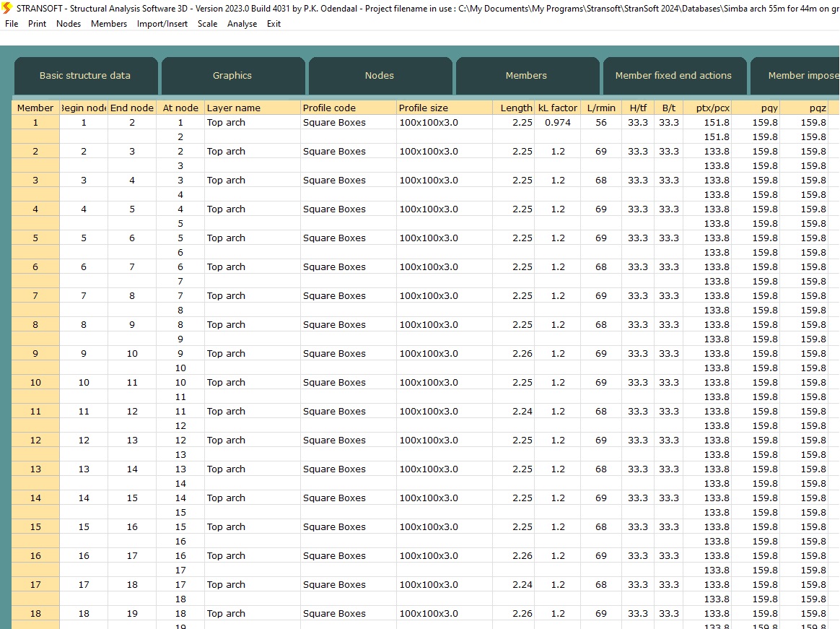This screenshot has width=840, height=629.
Task: Switch to the Nodes tab
Action: pos(380,76)
